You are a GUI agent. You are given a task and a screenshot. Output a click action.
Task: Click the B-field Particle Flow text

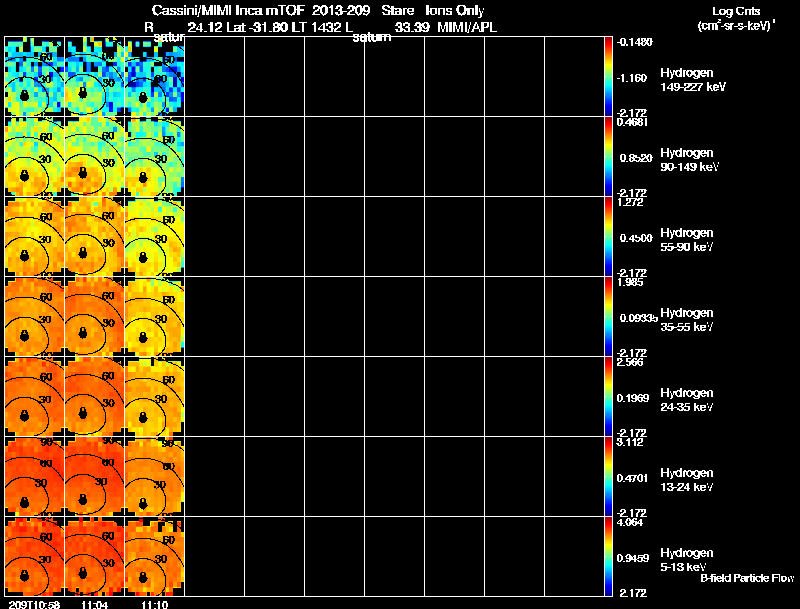coord(746,578)
